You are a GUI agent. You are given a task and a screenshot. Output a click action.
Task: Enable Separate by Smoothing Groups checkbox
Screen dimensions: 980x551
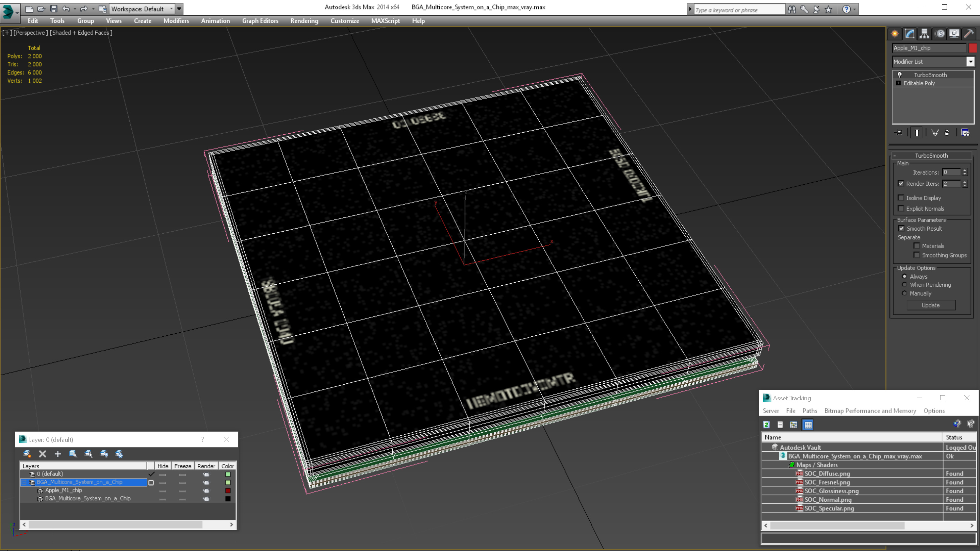point(917,255)
